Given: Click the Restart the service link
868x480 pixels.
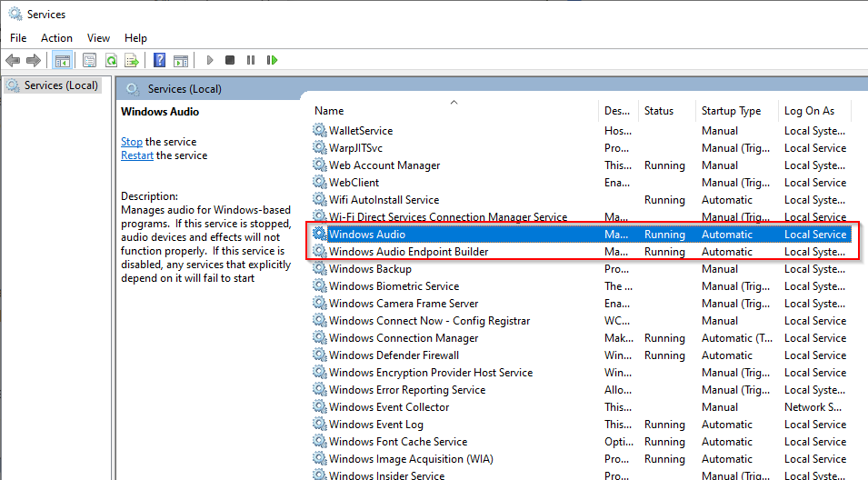Looking at the screenshot, I should (137, 155).
